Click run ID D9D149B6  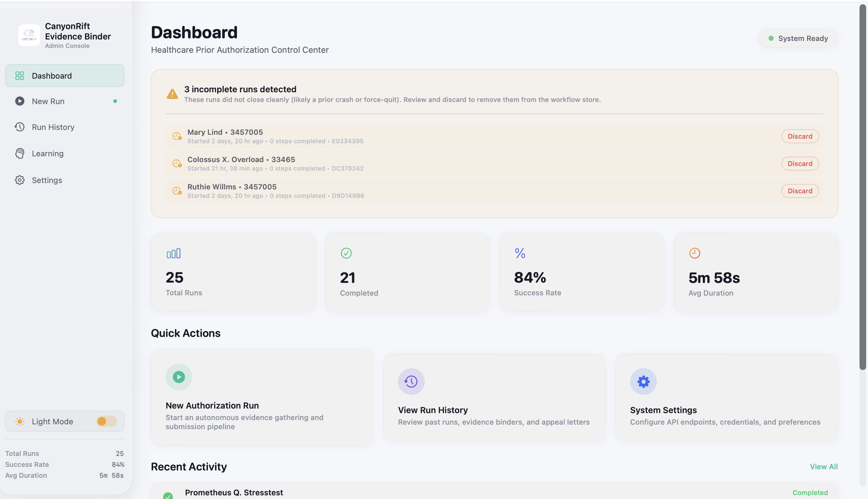point(348,196)
